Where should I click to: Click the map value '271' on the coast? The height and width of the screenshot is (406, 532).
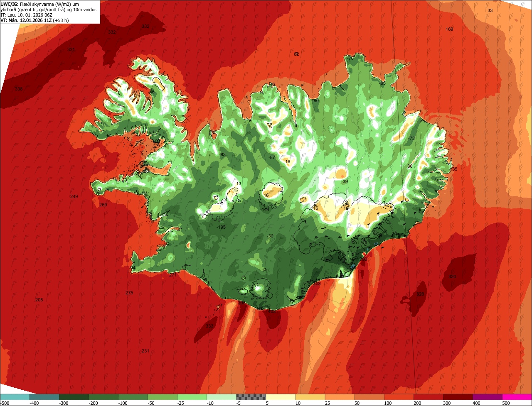173,275
